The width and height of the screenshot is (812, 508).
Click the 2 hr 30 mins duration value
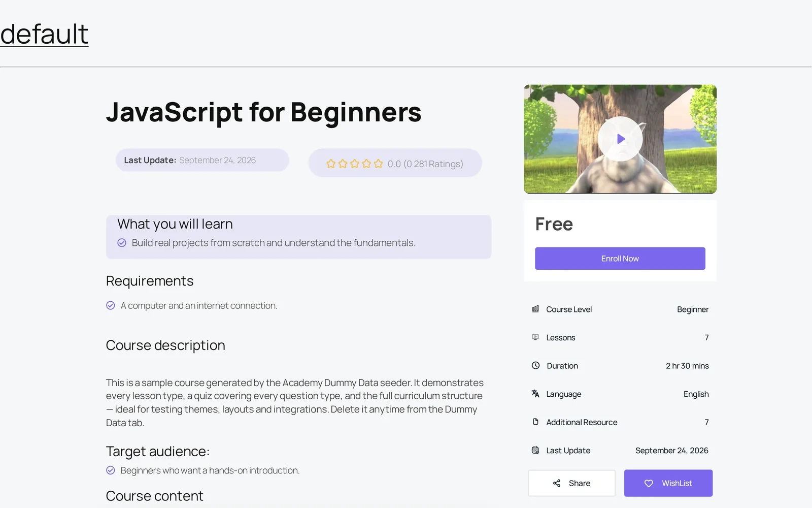pyautogui.click(x=687, y=366)
